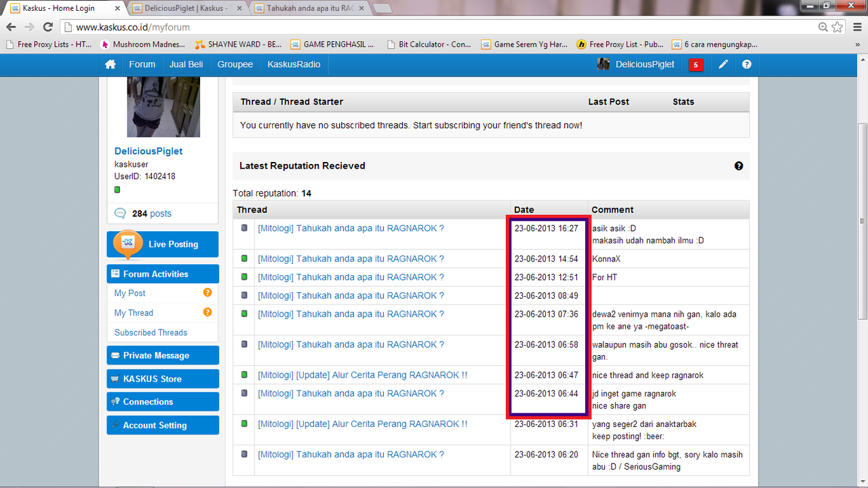868x488 pixels.
Task: Click the orange badge next to My Post
Action: (208, 293)
